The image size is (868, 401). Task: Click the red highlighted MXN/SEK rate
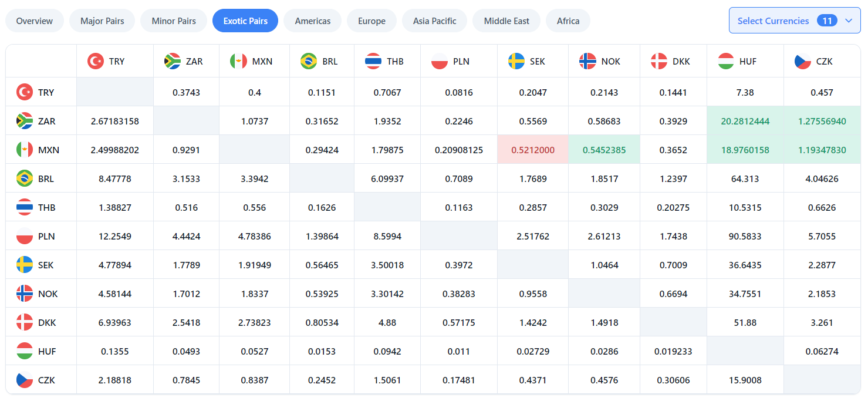tap(532, 149)
